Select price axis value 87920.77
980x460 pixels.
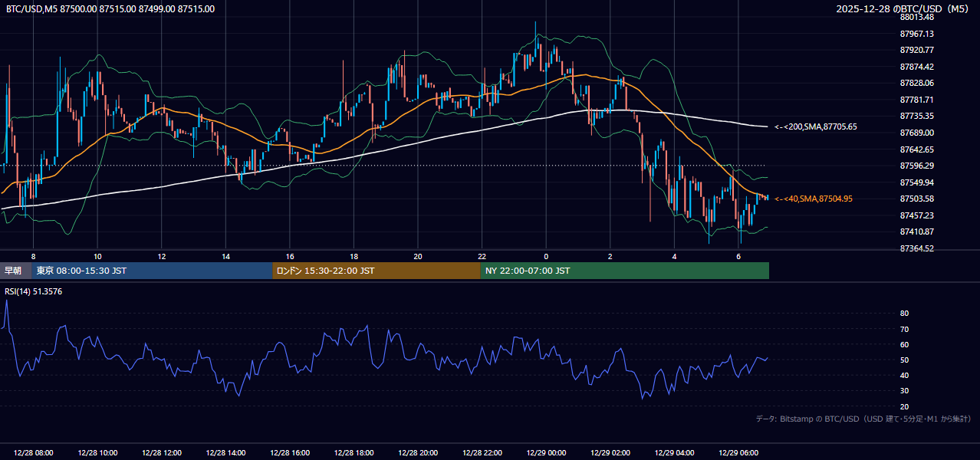tap(917, 50)
